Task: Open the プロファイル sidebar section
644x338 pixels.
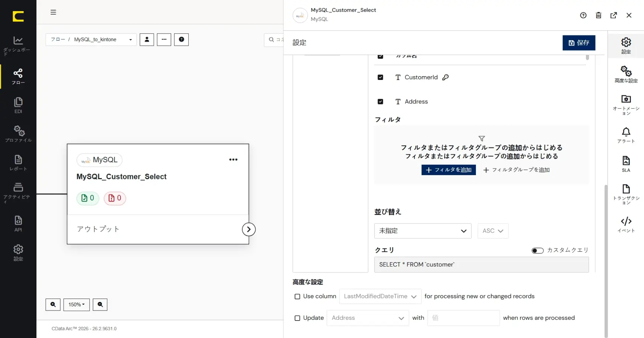Action: pyautogui.click(x=18, y=134)
